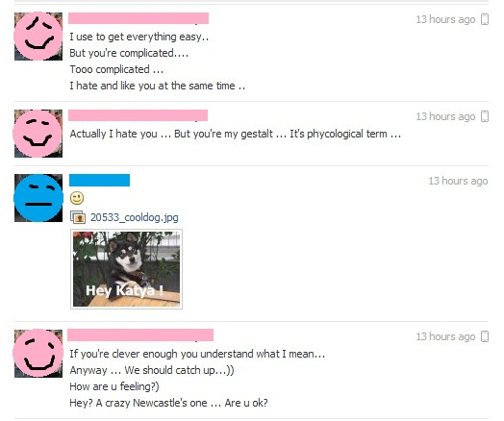Open the pink avatar on the bottom message
This screenshot has height=421, width=504.
[38, 354]
